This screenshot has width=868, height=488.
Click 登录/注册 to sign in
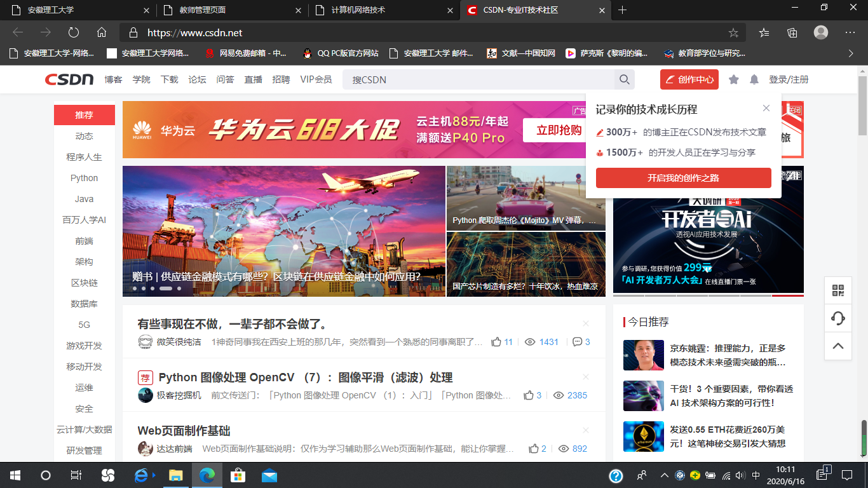click(x=789, y=79)
